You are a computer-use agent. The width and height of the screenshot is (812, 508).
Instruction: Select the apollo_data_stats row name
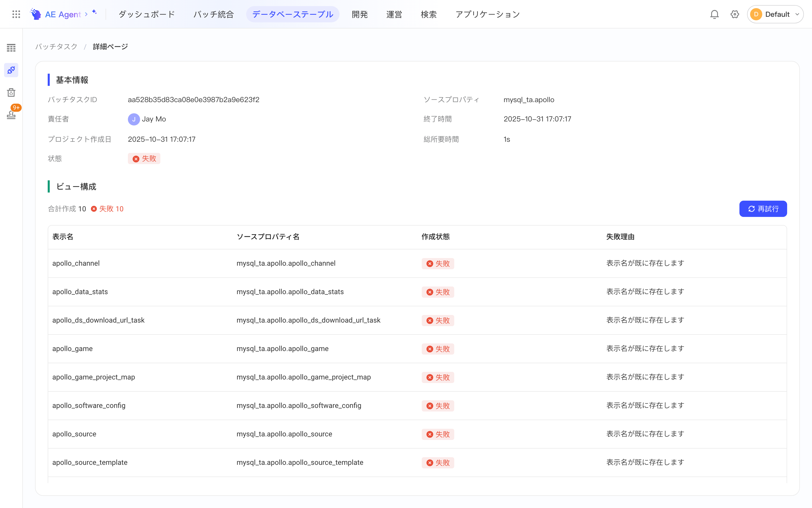coord(80,292)
